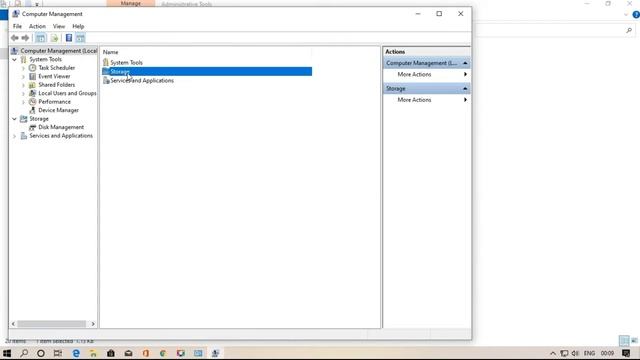Click right arrow of tree horizontal scrollbar
The height and width of the screenshot is (360, 640).
tap(93, 324)
